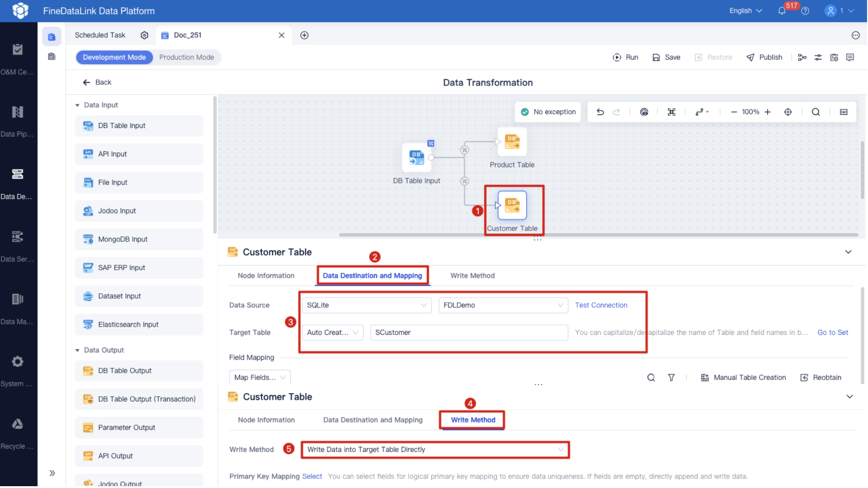Open the SQLite data source dropdown
The height and width of the screenshot is (488, 868).
point(367,305)
